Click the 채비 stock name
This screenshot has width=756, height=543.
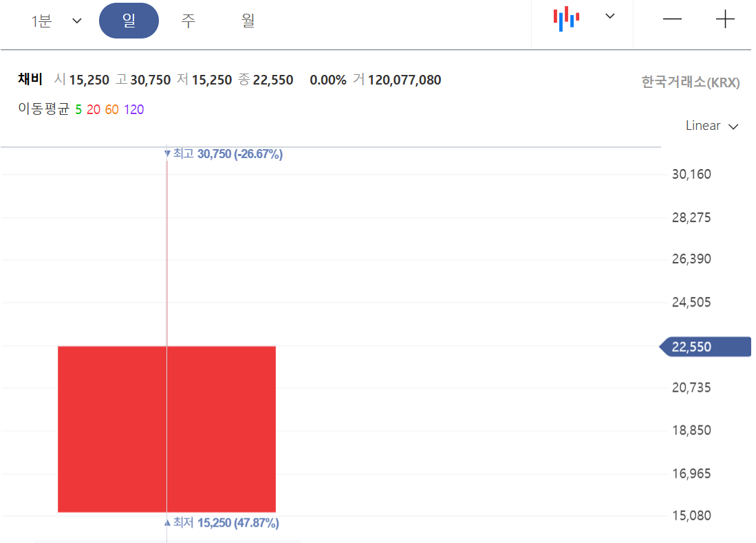(30, 79)
